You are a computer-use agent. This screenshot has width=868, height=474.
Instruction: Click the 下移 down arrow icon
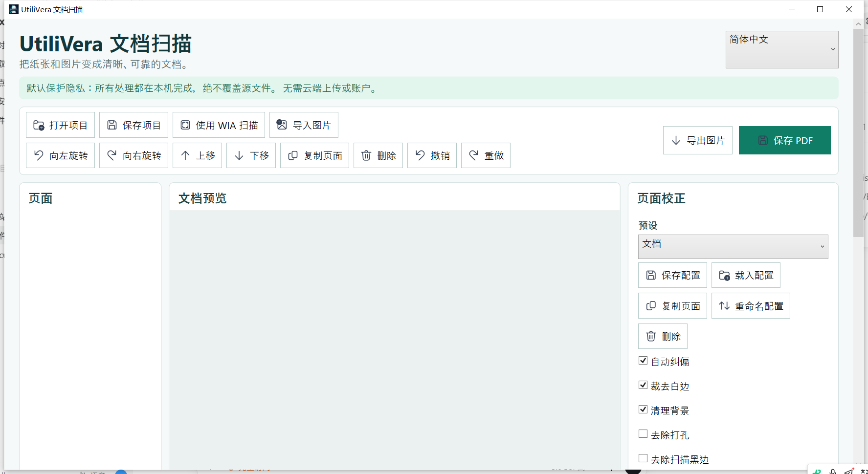click(x=239, y=155)
